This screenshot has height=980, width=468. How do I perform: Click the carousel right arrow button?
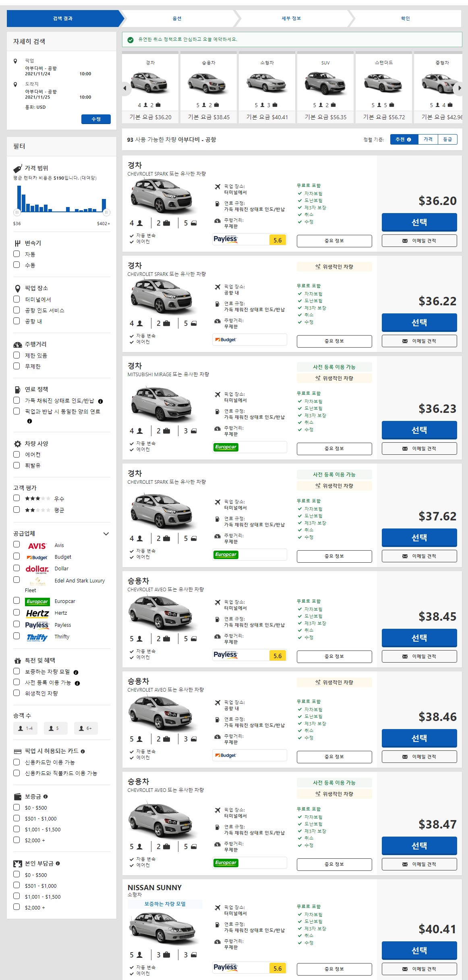(459, 88)
